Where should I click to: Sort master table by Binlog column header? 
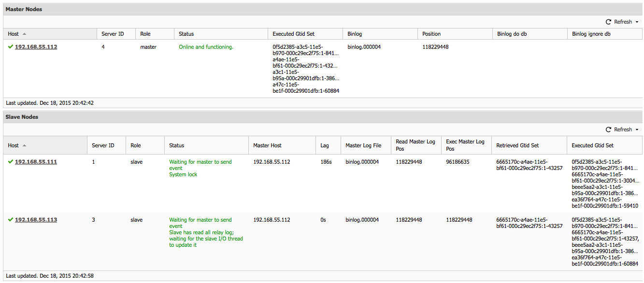coord(355,34)
